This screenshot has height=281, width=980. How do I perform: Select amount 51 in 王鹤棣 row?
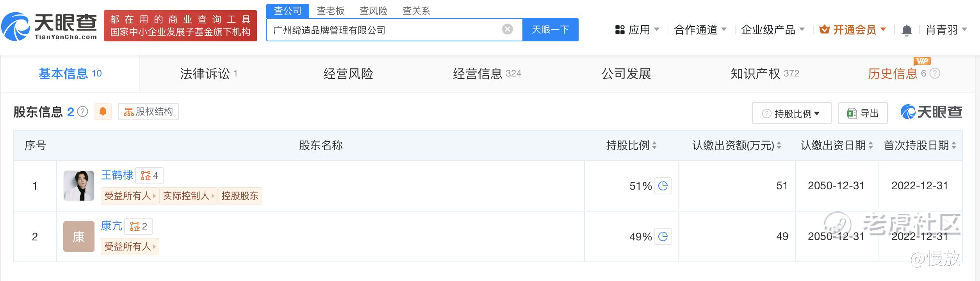782,186
